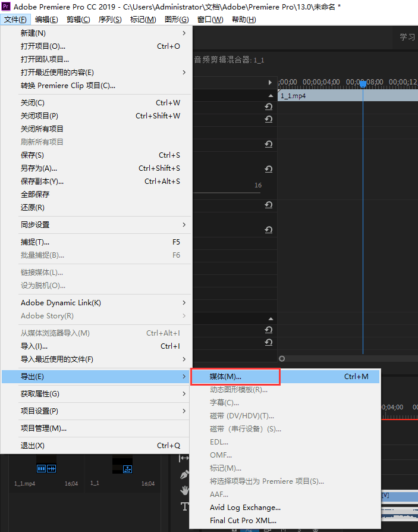Switch to the 音频剪辑混合器: 1_1 panel tab
This screenshot has height=532, width=418.
[x=229, y=60]
